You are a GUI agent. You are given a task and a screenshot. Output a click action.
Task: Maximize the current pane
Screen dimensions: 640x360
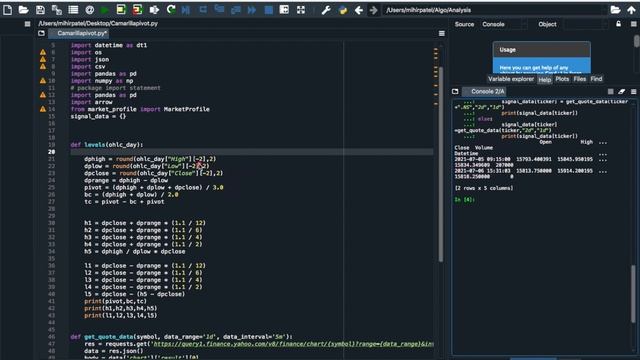[x=284, y=10]
